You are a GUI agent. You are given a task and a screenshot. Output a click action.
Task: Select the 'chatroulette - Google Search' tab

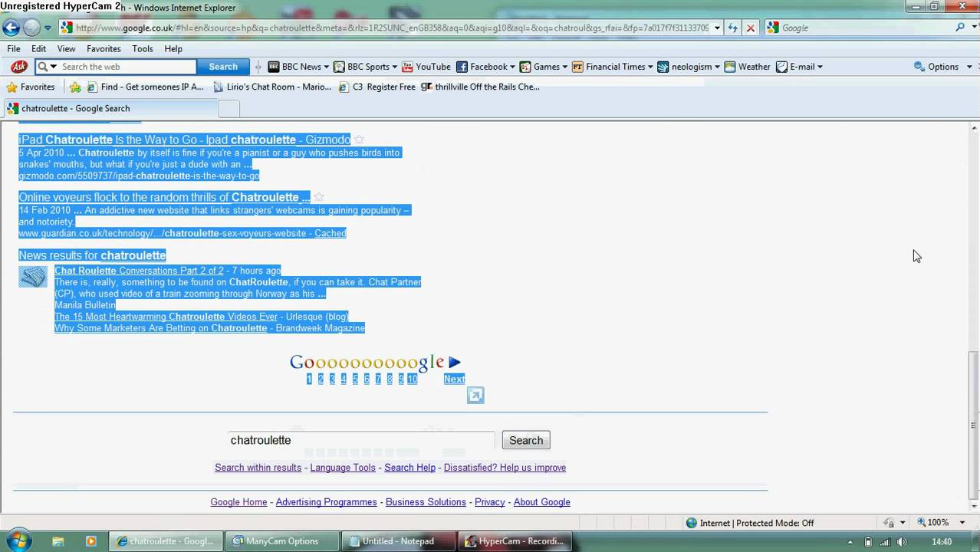click(x=110, y=108)
